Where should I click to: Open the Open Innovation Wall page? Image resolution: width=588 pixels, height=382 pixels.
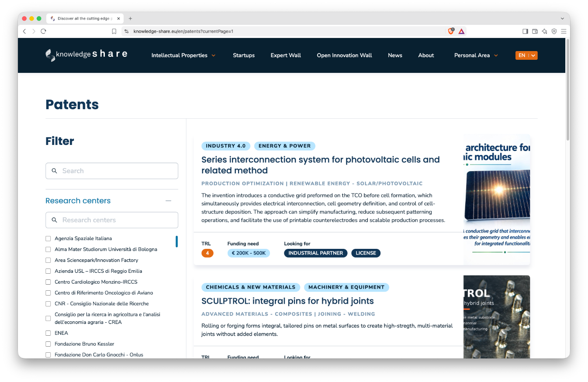[345, 55]
